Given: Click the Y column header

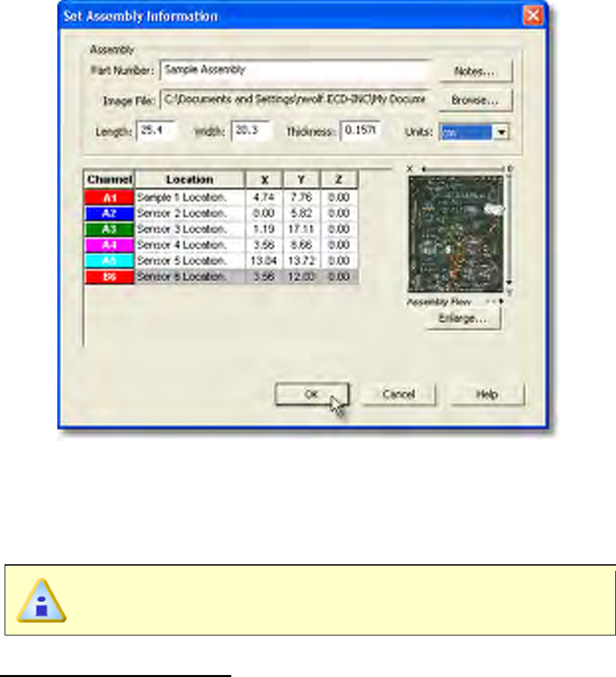Looking at the screenshot, I should (302, 179).
